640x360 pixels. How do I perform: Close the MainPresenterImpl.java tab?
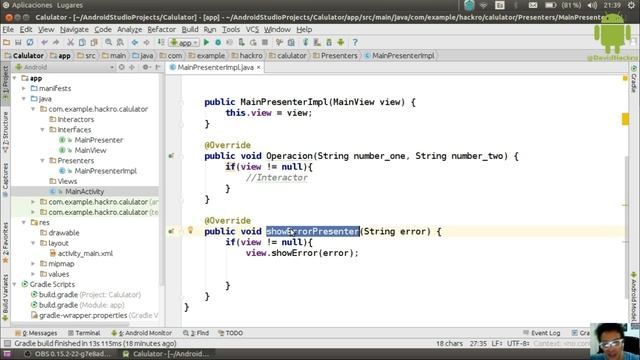coord(258,67)
